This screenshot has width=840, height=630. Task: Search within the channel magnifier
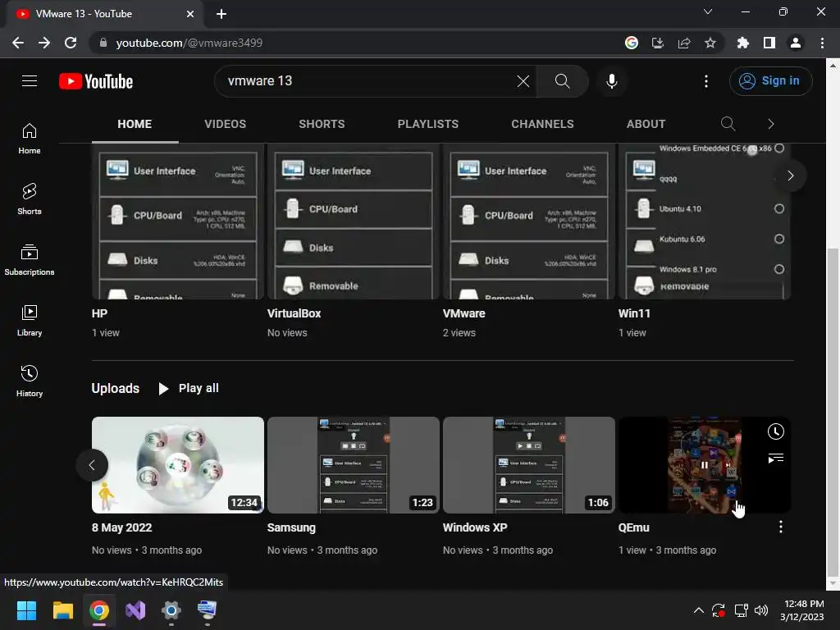tap(728, 125)
